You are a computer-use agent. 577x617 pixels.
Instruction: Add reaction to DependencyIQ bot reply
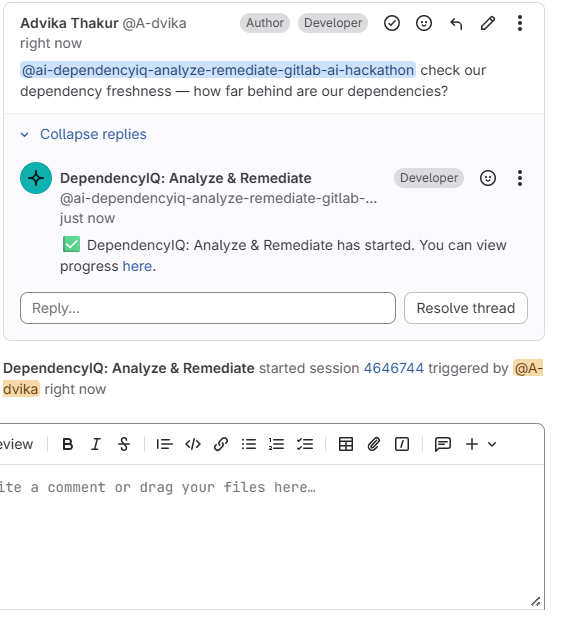(x=488, y=178)
